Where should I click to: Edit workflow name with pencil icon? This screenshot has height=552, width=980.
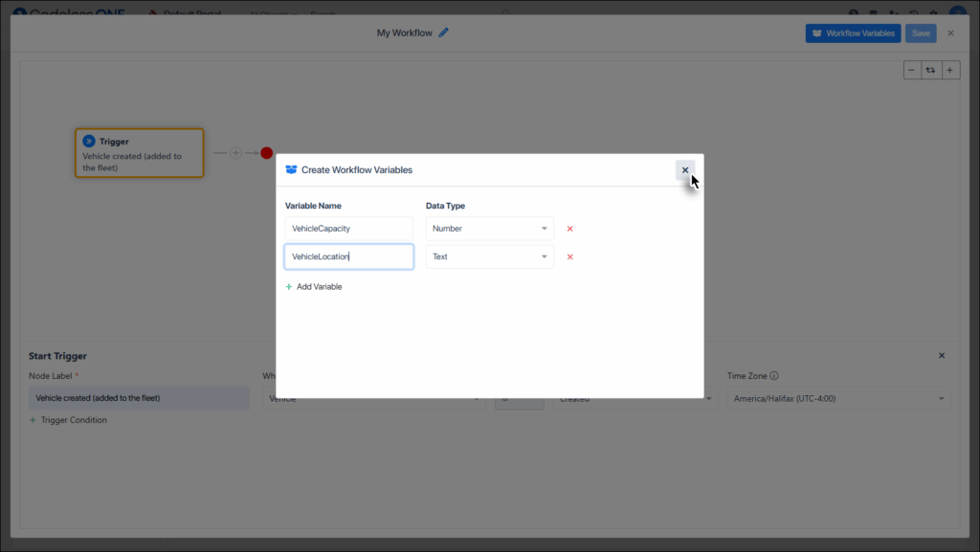[x=443, y=33]
